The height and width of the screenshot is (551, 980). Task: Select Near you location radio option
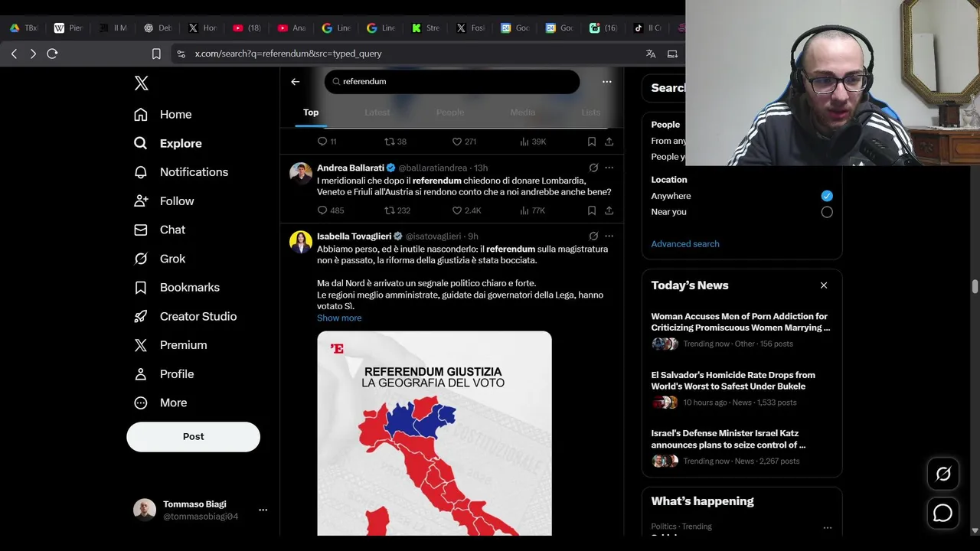click(827, 212)
